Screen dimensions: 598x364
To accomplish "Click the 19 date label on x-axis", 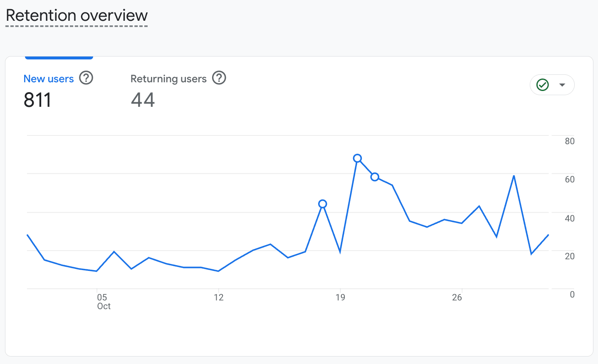I will tap(340, 298).
